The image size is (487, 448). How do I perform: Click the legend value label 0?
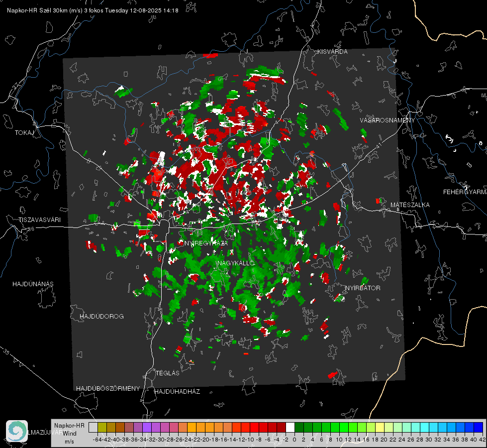click(x=294, y=440)
